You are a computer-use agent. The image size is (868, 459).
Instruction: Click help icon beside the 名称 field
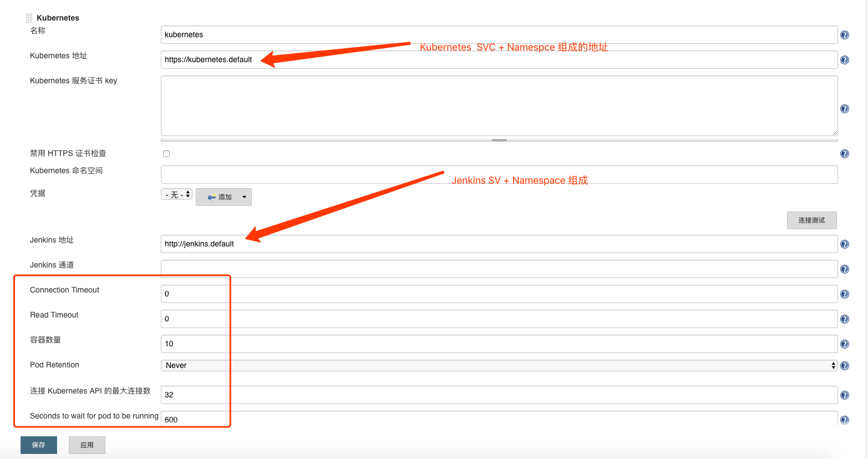(844, 35)
